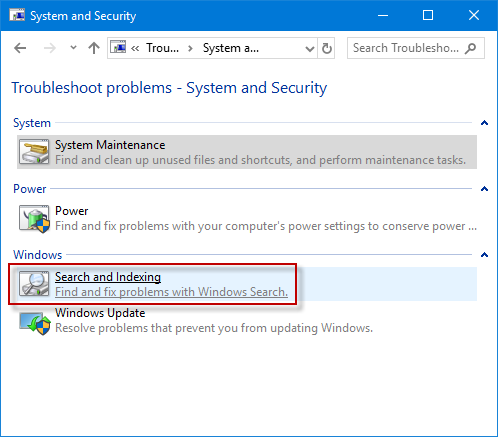Click "Find and fix problems with Windows Search."
Viewport: 498px width, 437px height.
tap(171, 292)
